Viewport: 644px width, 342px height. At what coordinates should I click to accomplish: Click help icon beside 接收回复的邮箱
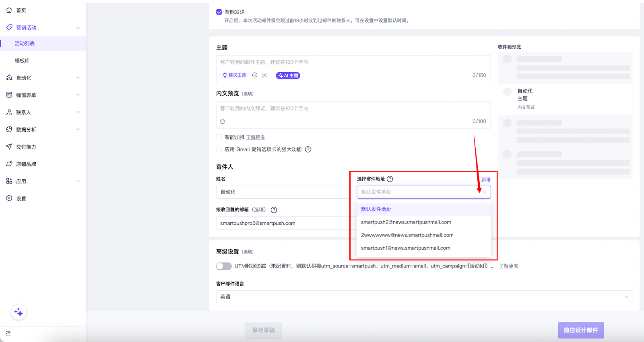pyautogui.click(x=274, y=210)
